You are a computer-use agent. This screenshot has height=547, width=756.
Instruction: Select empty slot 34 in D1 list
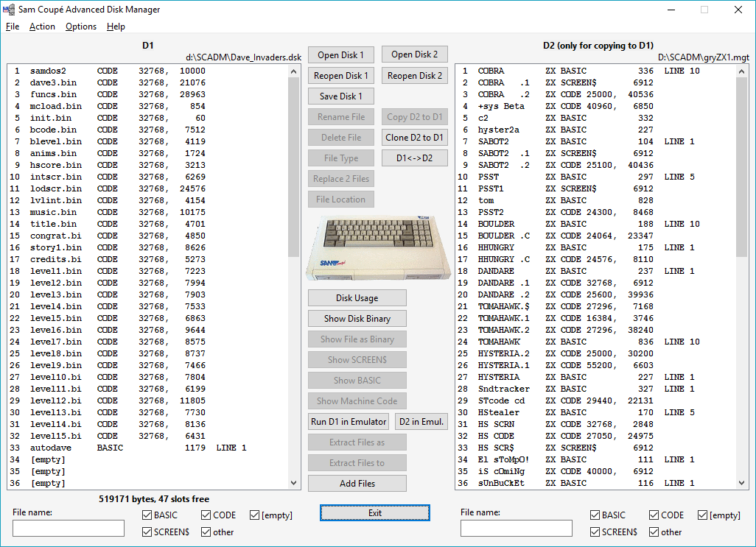[x=147, y=459]
